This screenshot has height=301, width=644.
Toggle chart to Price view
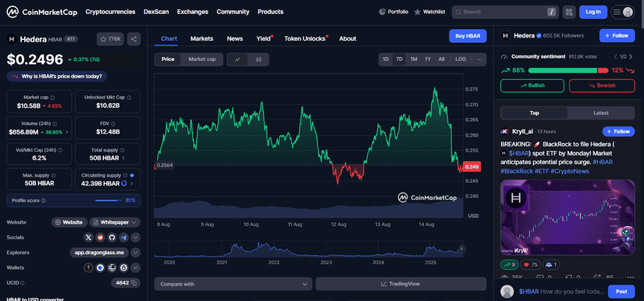(168, 59)
